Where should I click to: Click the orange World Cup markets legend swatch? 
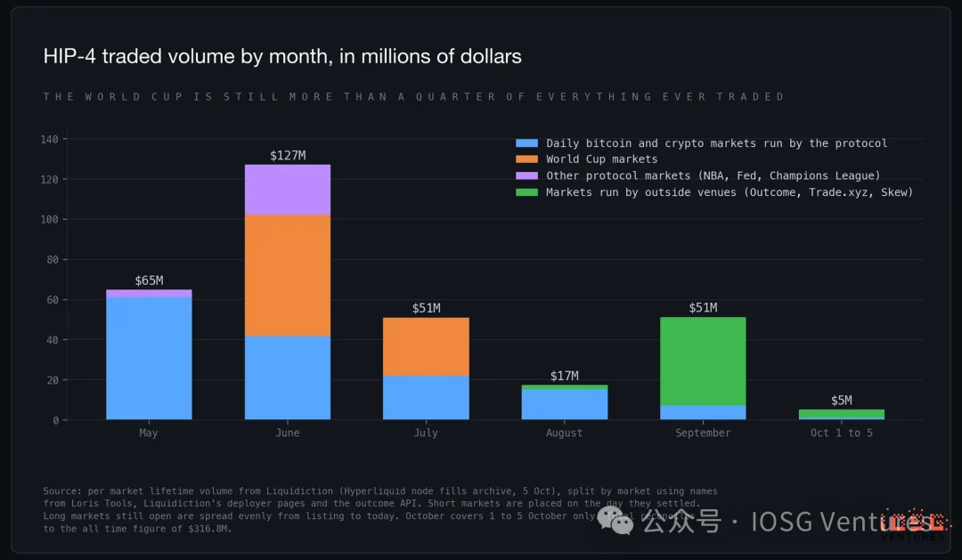526,158
